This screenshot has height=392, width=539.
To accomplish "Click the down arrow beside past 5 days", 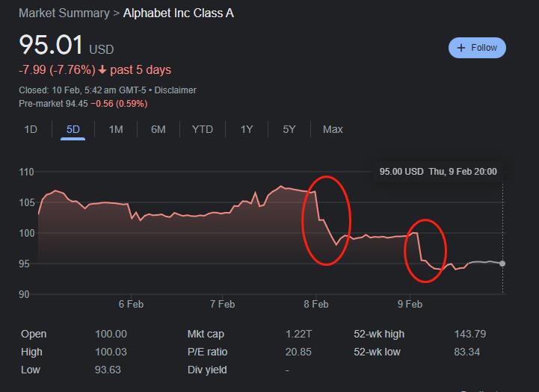I will pyautogui.click(x=102, y=70).
